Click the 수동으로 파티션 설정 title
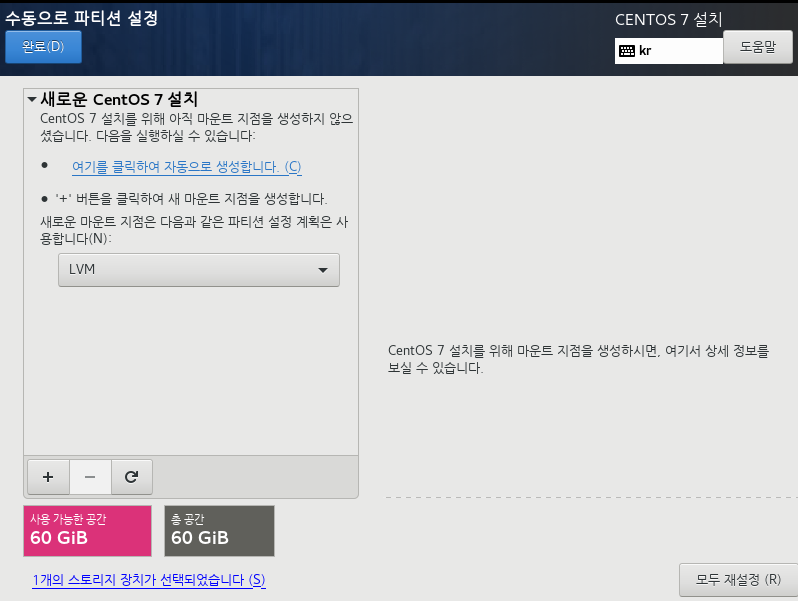The height and width of the screenshot is (601, 798). point(81,18)
